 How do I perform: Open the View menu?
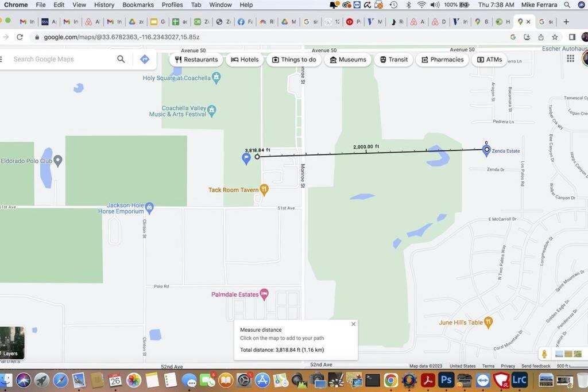click(x=79, y=5)
